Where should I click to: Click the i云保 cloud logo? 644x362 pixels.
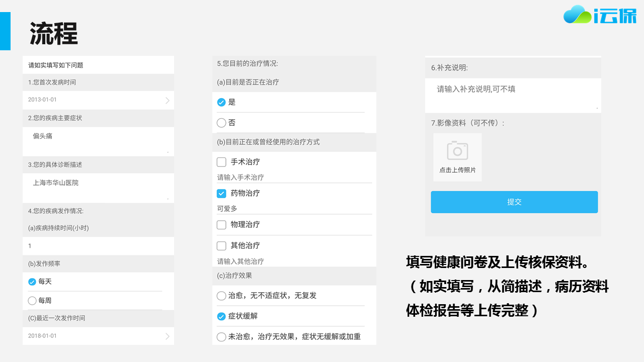pyautogui.click(x=600, y=15)
